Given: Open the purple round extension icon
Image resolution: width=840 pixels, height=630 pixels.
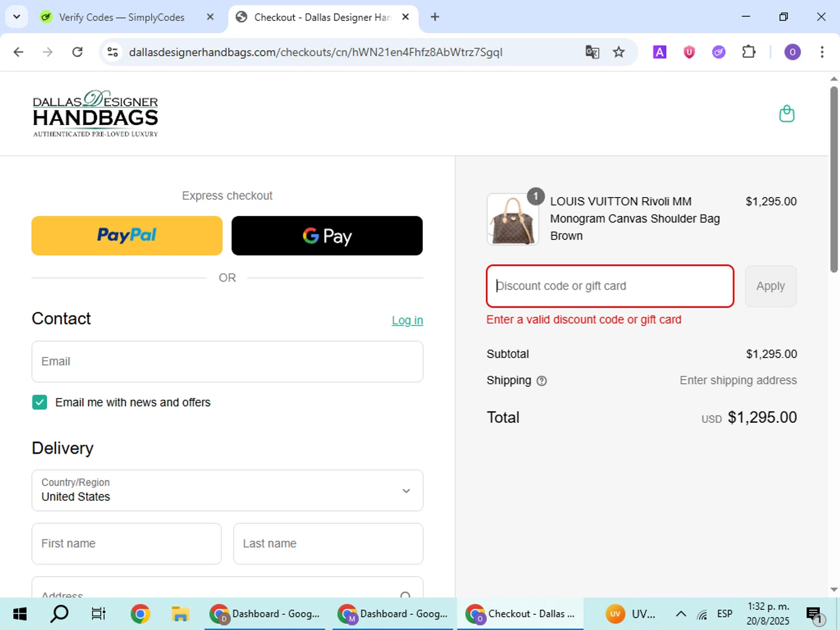Looking at the screenshot, I should coord(718,52).
